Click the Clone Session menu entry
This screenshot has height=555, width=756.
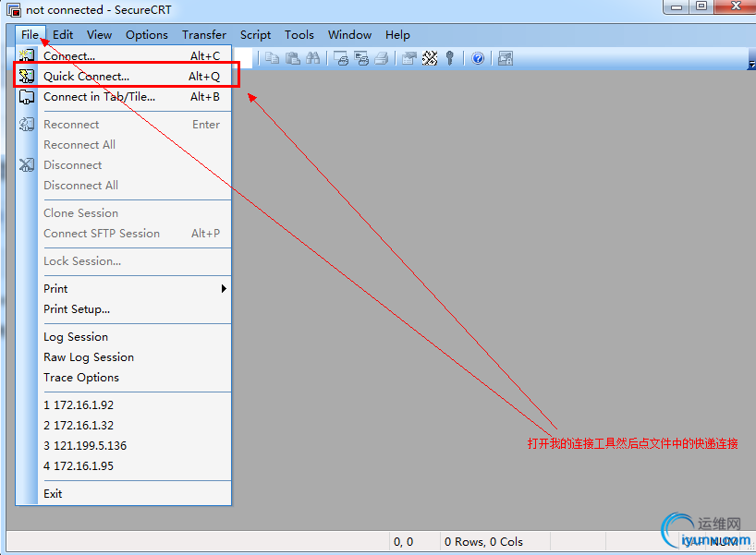(x=124, y=213)
